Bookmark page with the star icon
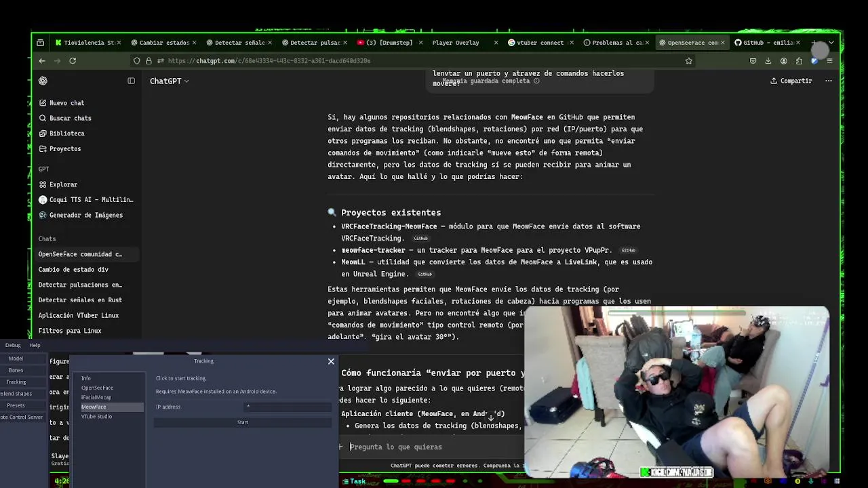Image resolution: width=868 pixels, height=488 pixels. point(689,61)
